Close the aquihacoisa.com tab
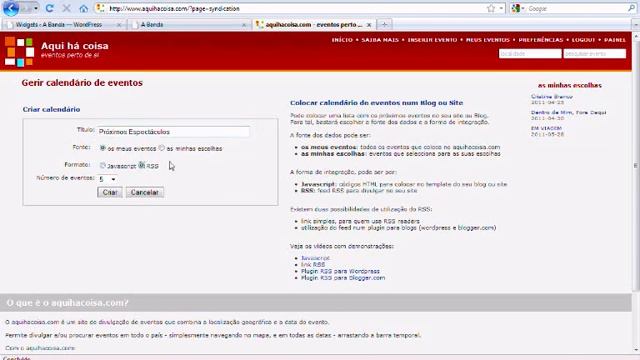 (x=369, y=25)
